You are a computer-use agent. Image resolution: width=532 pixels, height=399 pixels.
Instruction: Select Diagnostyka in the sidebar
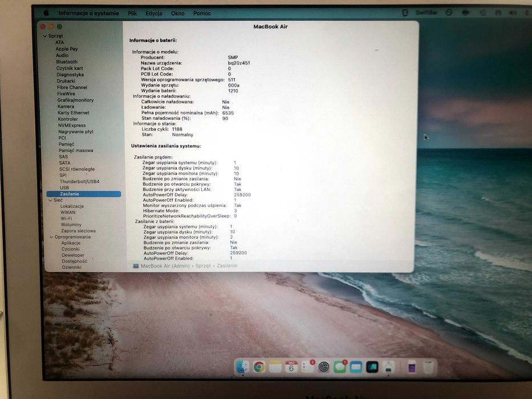click(x=70, y=75)
